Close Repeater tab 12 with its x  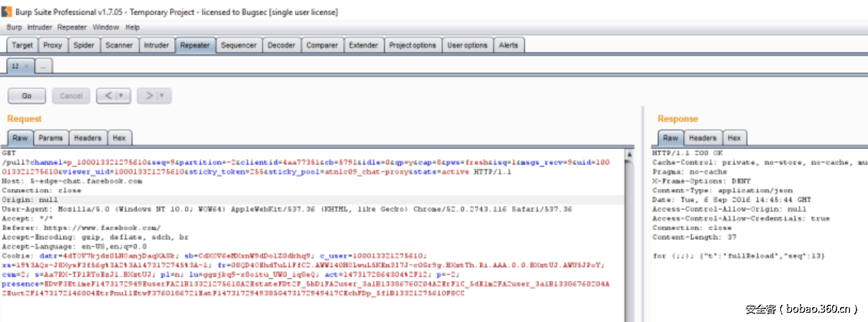pos(27,66)
